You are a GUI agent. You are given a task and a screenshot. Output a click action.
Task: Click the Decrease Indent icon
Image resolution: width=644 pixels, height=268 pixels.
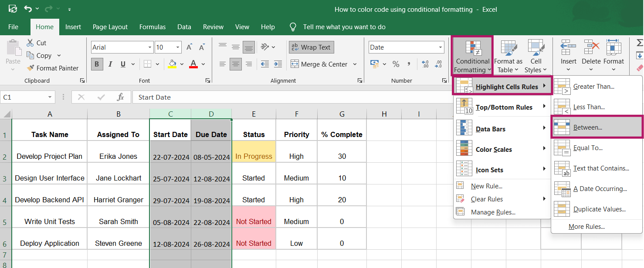[x=264, y=64]
